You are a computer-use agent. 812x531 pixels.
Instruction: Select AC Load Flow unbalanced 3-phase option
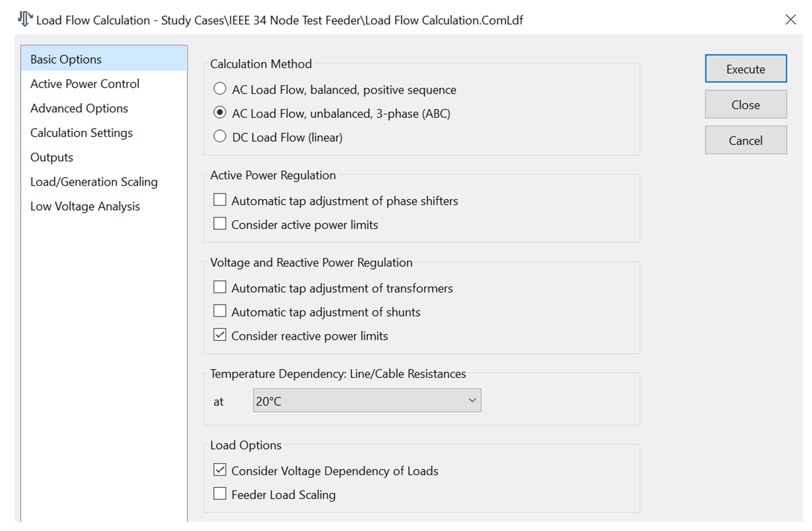pyautogui.click(x=220, y=113)
